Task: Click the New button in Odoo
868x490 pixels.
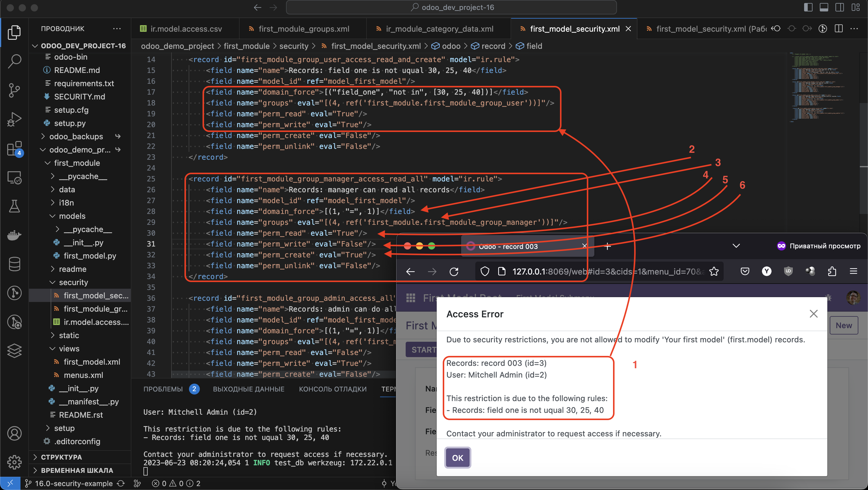Action: [844, 325]
